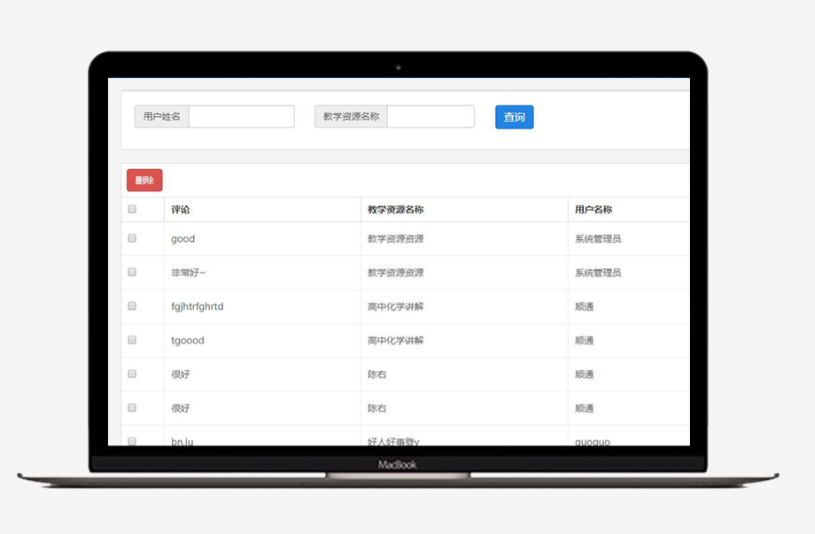
Task: Select the bn,lu comment in last row
Action: point(182,441)
